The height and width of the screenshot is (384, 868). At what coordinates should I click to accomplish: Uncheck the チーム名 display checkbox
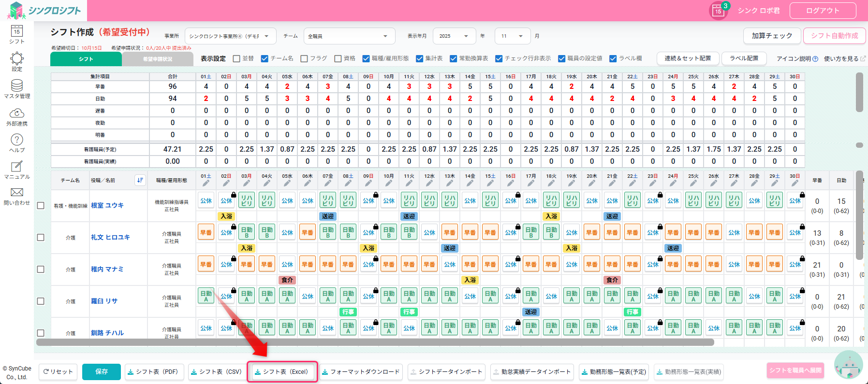pyautogui.click(x=265, y=58)
